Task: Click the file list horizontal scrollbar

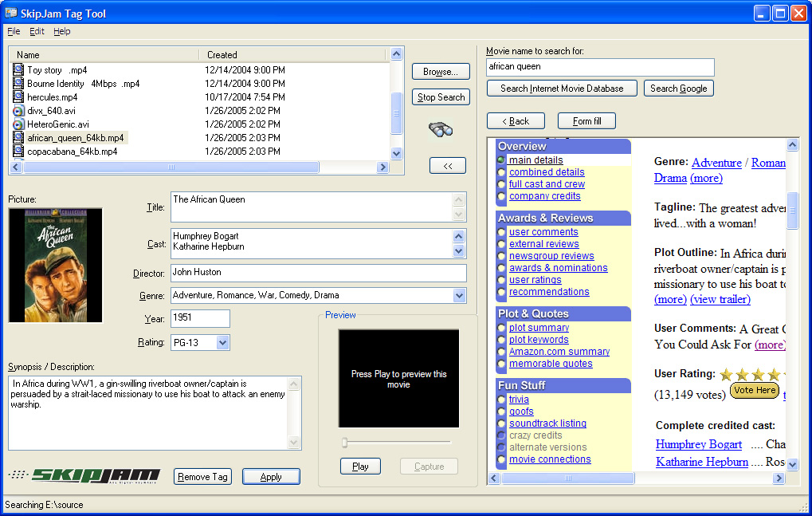Action: tap(171, 167)
